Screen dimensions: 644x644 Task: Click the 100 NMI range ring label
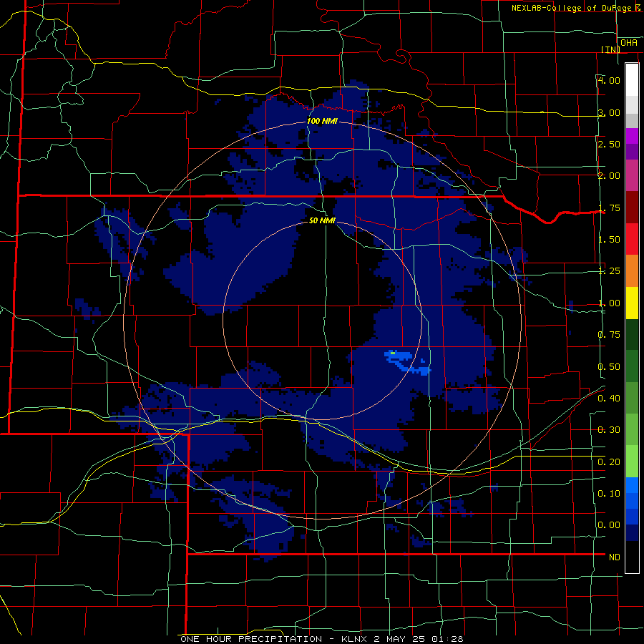pos(323,121)
